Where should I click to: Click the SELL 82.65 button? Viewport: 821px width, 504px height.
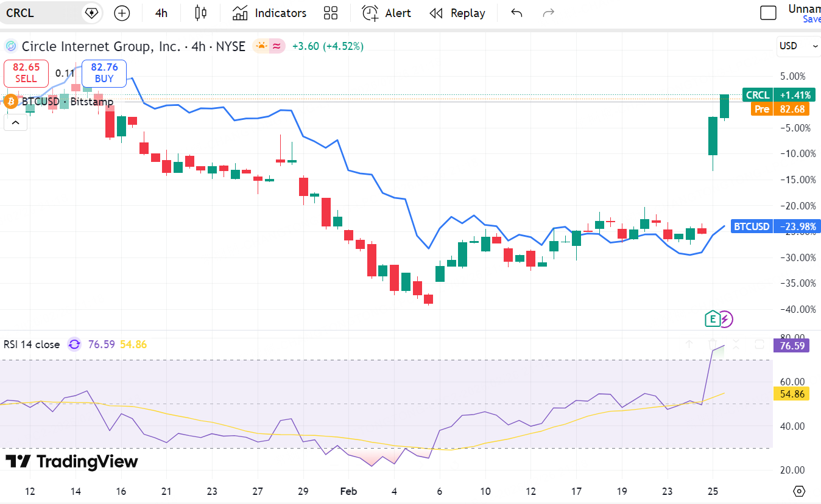click(26, 73)
